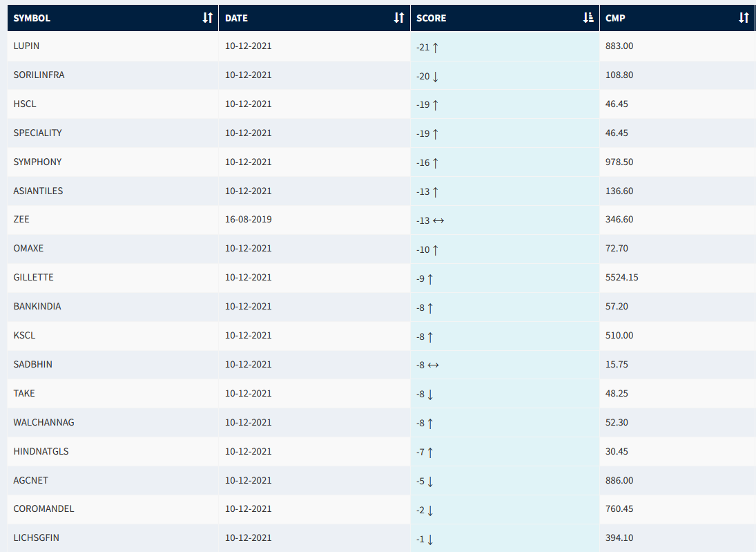
Task: Select the AGCNET symbol cell
Action: (113, 480)
